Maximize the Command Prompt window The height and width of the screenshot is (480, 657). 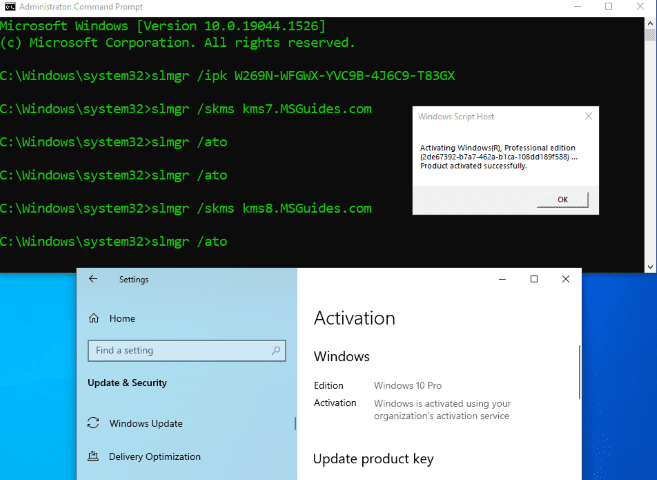[608, 7]
